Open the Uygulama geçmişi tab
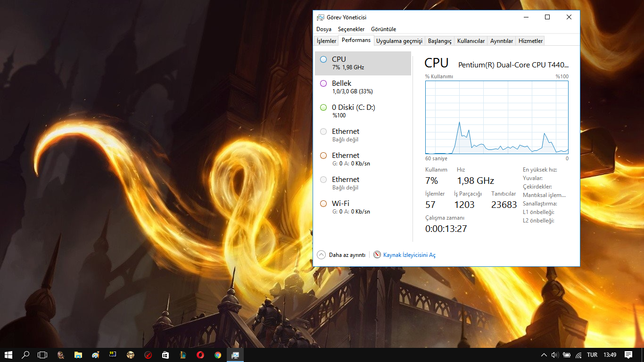Screen dimensions: 644x362 point(399,41)
